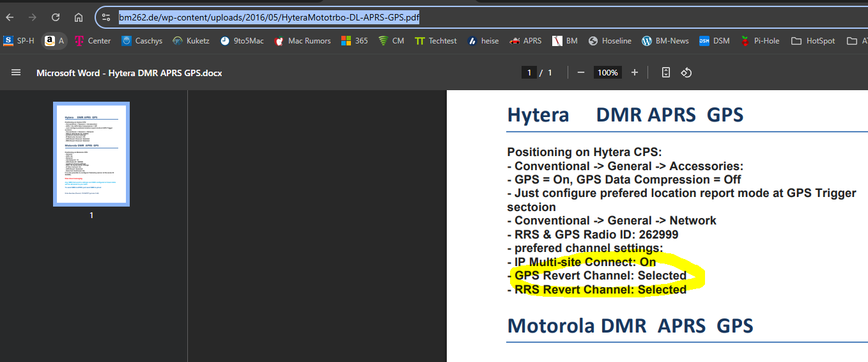Click the fit to page icon
Image resolution: width=868 pixels, height=362 pixels.
point(665,73)
